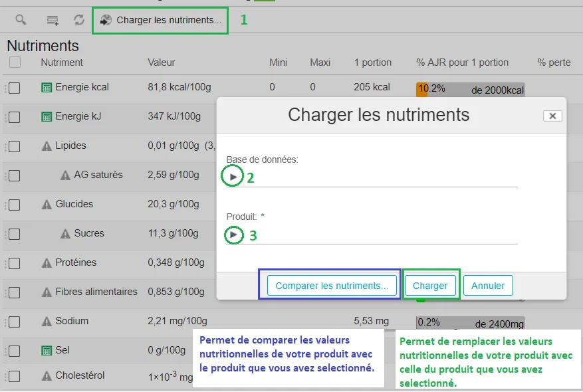583x392 pixels.
Task: Click warning triangle icon next to AG saturés
Action: click(x=65, y=175)
